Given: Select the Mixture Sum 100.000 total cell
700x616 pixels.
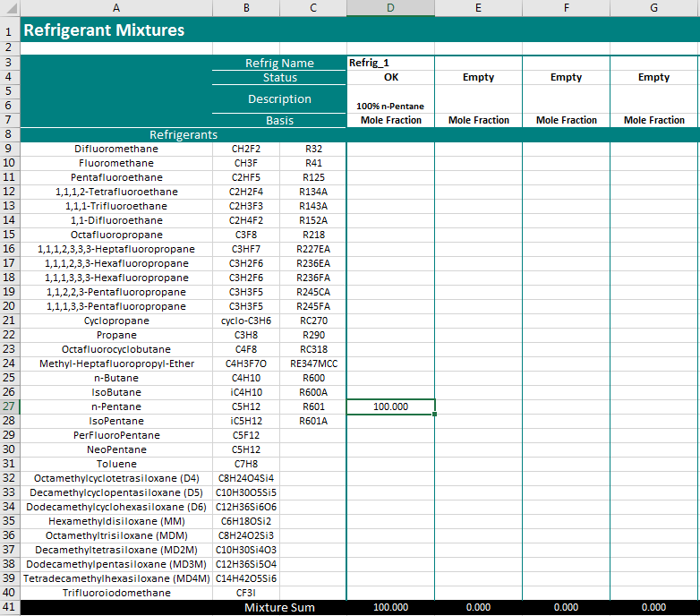Looking at the screenshot, I should point(390,608).
